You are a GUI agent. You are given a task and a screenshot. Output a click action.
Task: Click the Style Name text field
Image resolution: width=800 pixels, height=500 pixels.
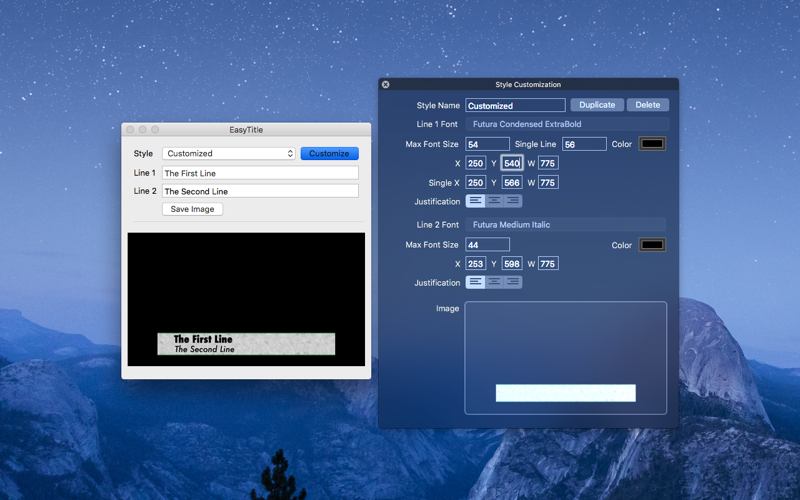(x=515, y=106)
